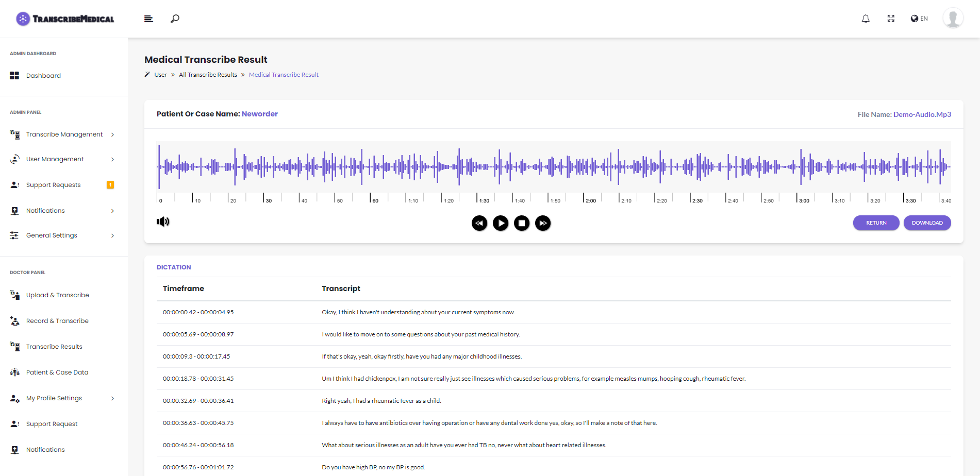The height and width of the screenshot is (476, 980).
Task: Play the Demo-Audio recording
Action: (501, 223)
